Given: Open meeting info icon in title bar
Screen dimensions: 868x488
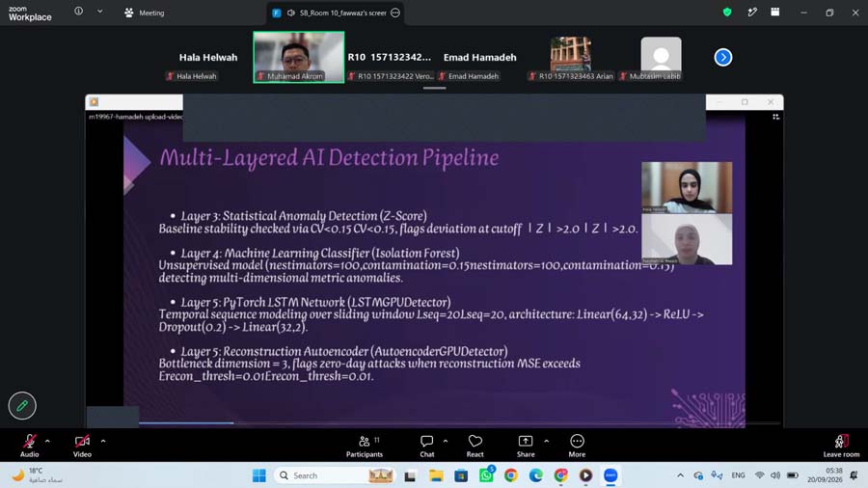Looking at the screenshot, I should (x=79, y=11).
